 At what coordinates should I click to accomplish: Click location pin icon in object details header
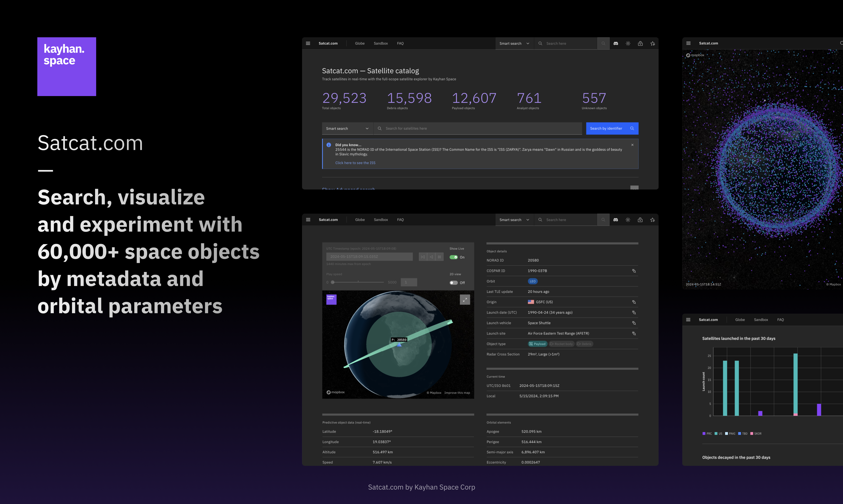pyautogui.click(x=640, y=220)
